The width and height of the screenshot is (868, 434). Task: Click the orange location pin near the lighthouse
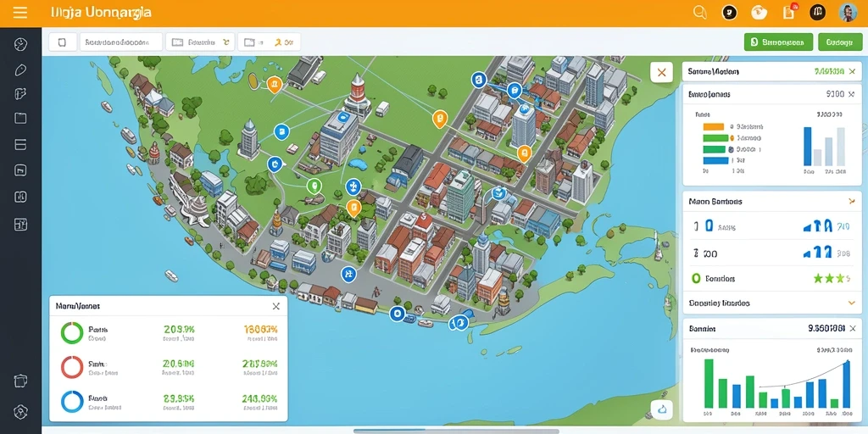tap(274, 84)
